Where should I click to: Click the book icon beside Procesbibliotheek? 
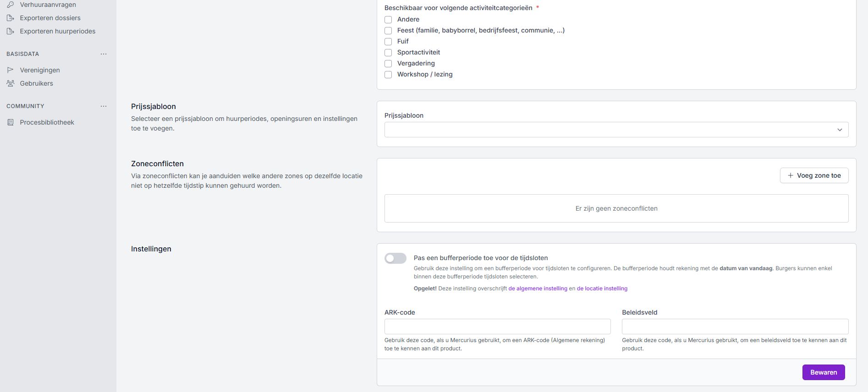pos(10,122)
